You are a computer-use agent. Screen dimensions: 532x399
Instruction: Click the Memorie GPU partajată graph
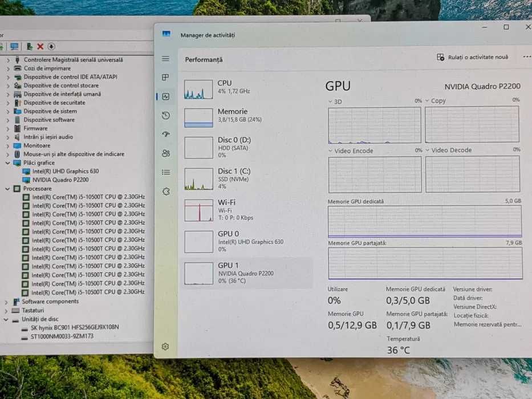point(425,263)
